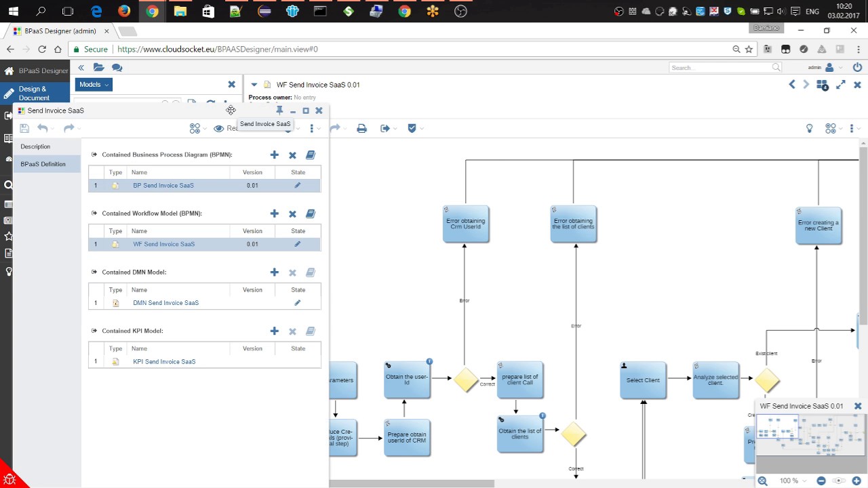The height and width of the screenshot is (488, 868).
Task: Open notebook for Contained Workflow Model
Action: (311, 213)
